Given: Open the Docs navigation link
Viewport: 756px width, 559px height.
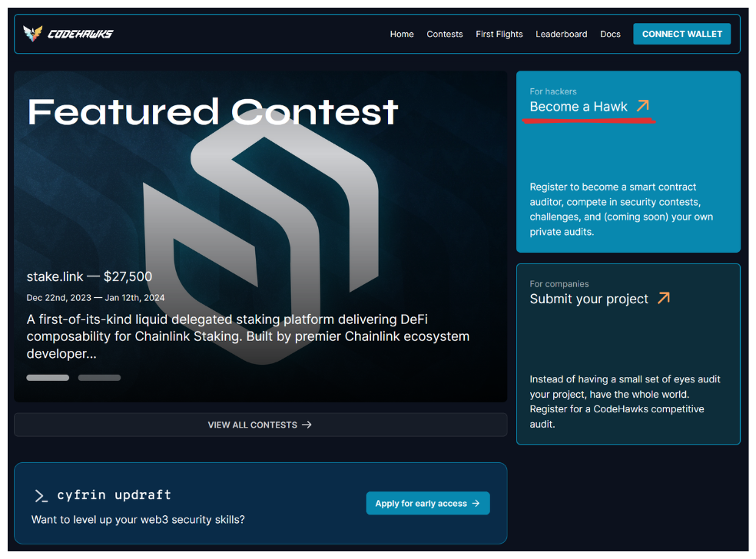Looking at the screenshot, I should 610,34.
